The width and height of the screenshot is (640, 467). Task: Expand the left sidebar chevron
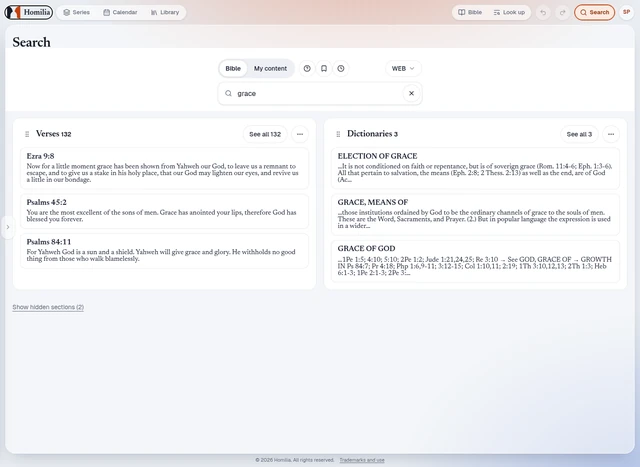(x=8, y=227)
